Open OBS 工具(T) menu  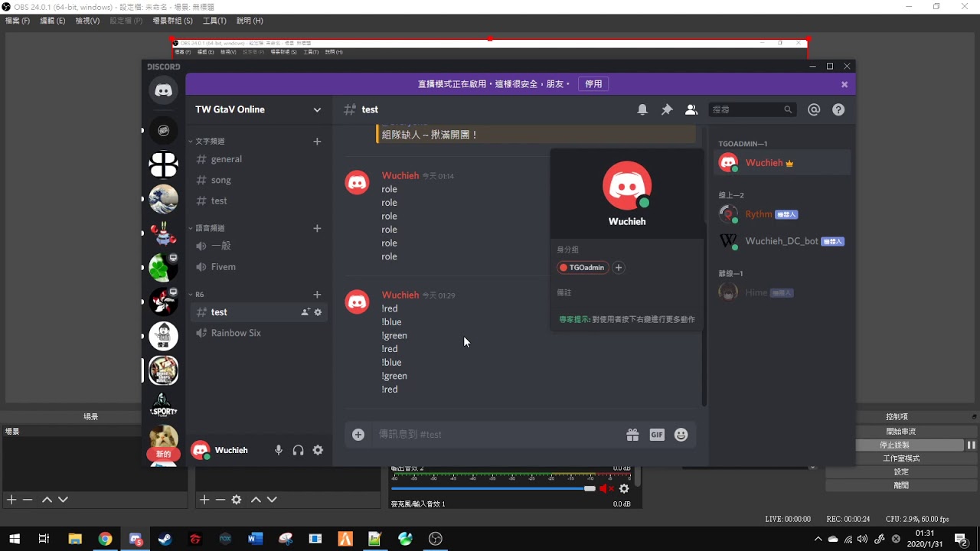(214, 21)
